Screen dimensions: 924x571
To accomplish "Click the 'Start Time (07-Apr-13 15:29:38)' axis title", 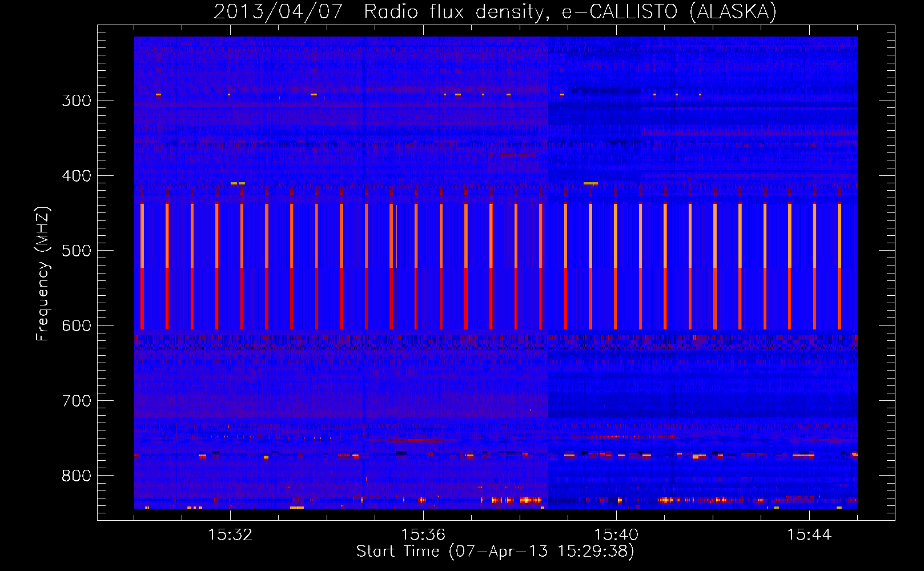I will coord(495,552).
